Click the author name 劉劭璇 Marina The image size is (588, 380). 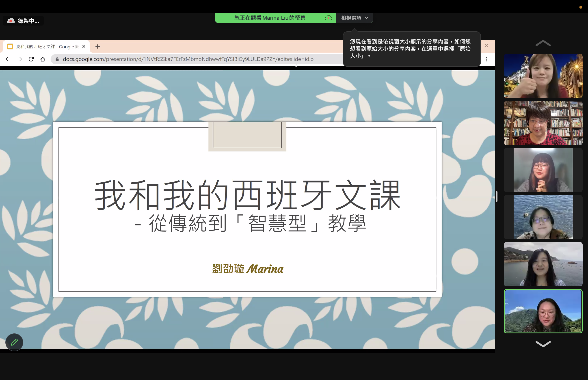(247, 269)
